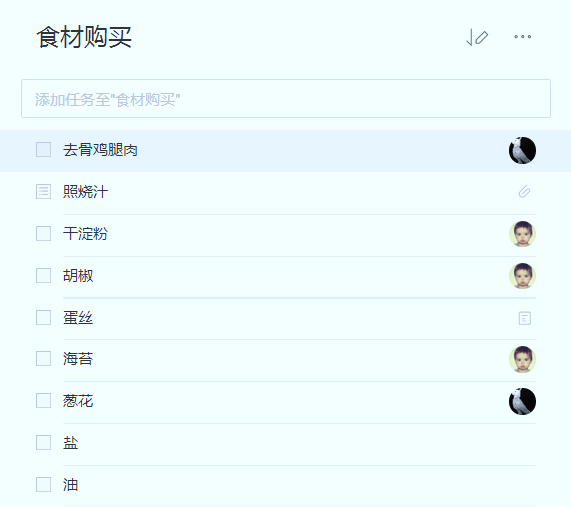The height and width of the screenshot is (507, 571).
Task: Click the bird avatar on 去骨鸡腿肉
Action: point(522,150)
